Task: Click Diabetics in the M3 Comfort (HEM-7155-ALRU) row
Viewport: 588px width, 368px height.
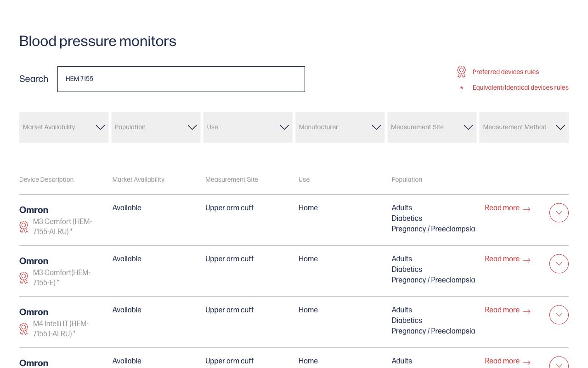Action: 407,218
